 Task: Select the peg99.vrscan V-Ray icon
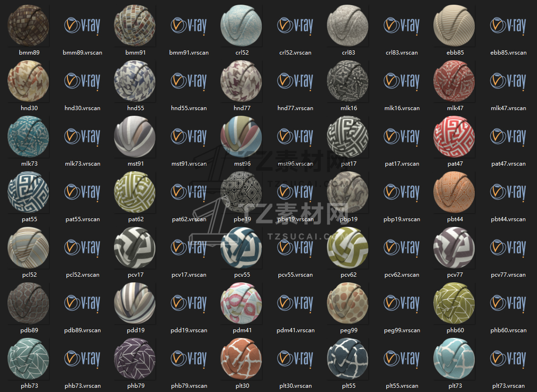click(402, 304)
